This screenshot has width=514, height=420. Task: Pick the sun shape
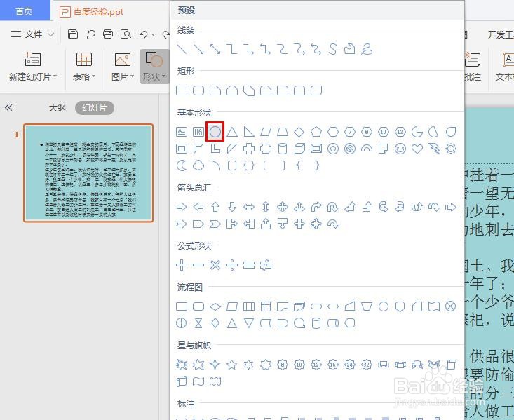451,149
